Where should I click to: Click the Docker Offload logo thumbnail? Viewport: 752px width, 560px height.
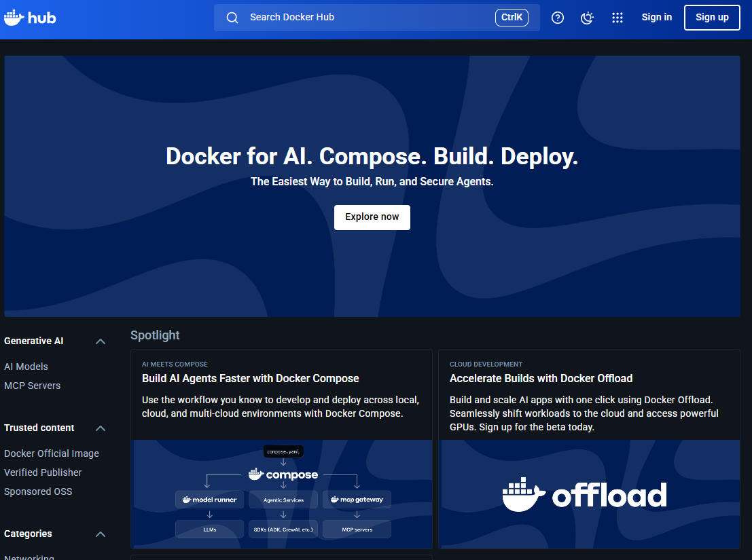click(x=590, y=494)
